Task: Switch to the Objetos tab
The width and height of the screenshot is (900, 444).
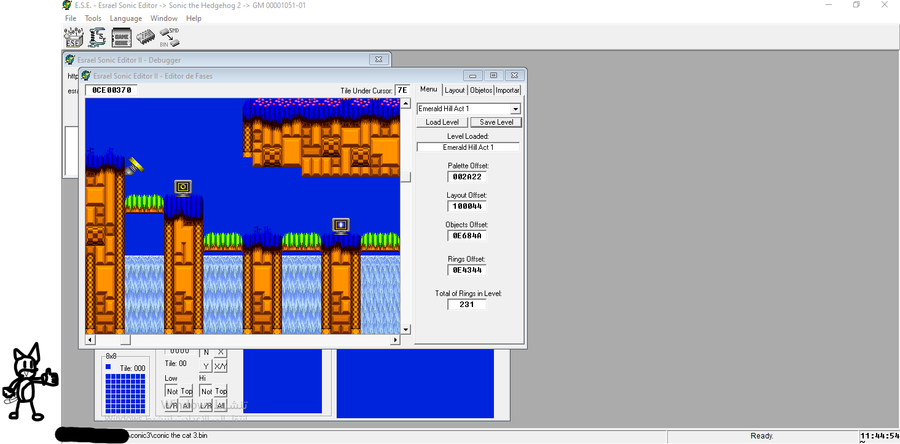Action: click(481, 90)
